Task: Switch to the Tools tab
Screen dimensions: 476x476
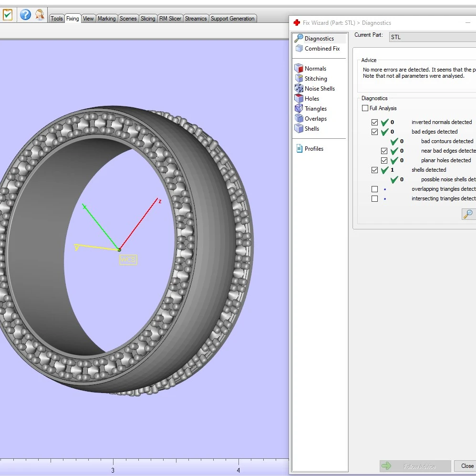Action: point(57,19)
